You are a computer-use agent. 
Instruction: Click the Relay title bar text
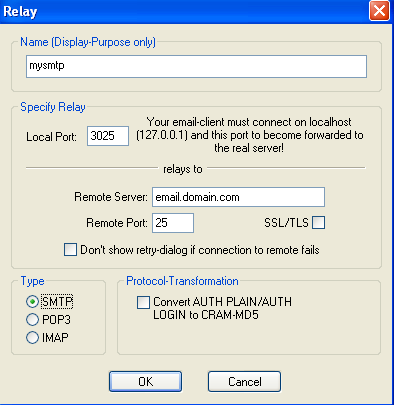[x=20, y=12]
